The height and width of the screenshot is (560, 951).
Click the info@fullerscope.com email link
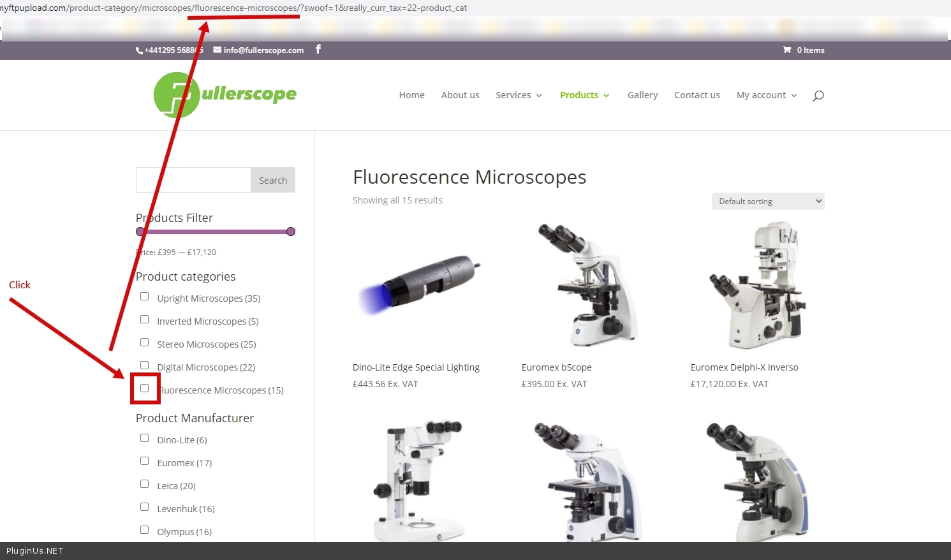(263, 50)
